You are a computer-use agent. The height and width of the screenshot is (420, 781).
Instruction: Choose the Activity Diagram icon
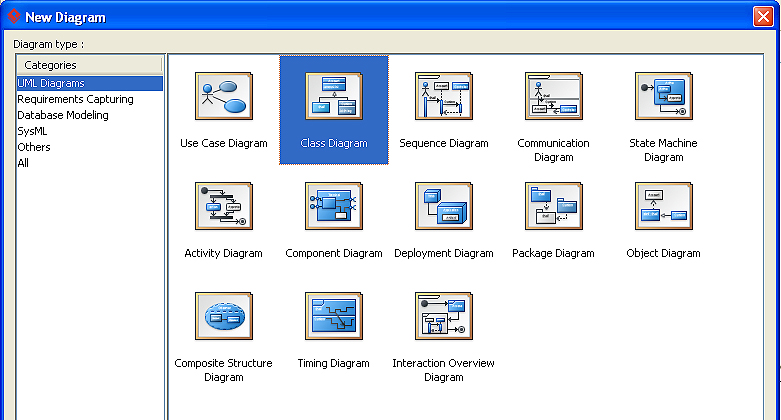coord(224,207)
